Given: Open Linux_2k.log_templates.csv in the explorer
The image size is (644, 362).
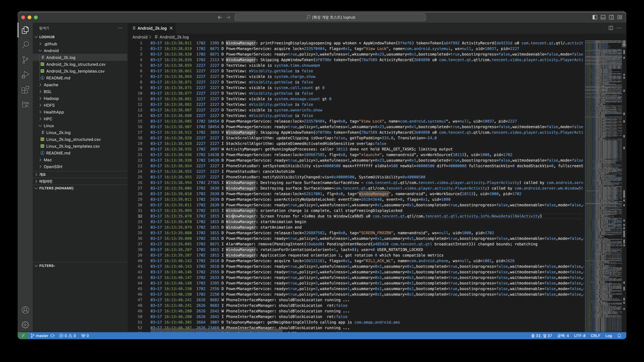Looking at the screenshot, I should coord(80,146).
